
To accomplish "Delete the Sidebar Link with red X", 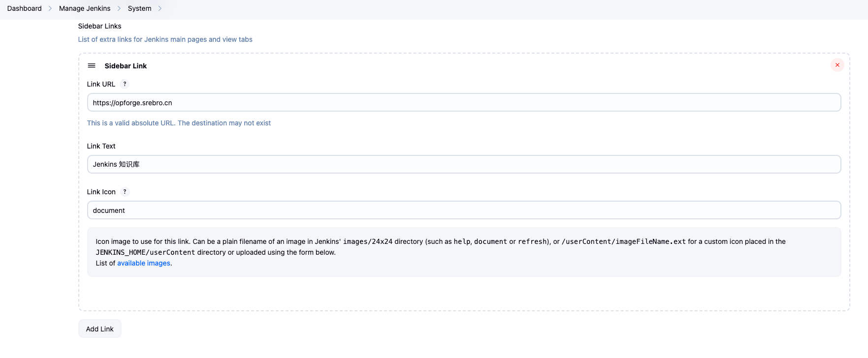I will pos(837,65).
